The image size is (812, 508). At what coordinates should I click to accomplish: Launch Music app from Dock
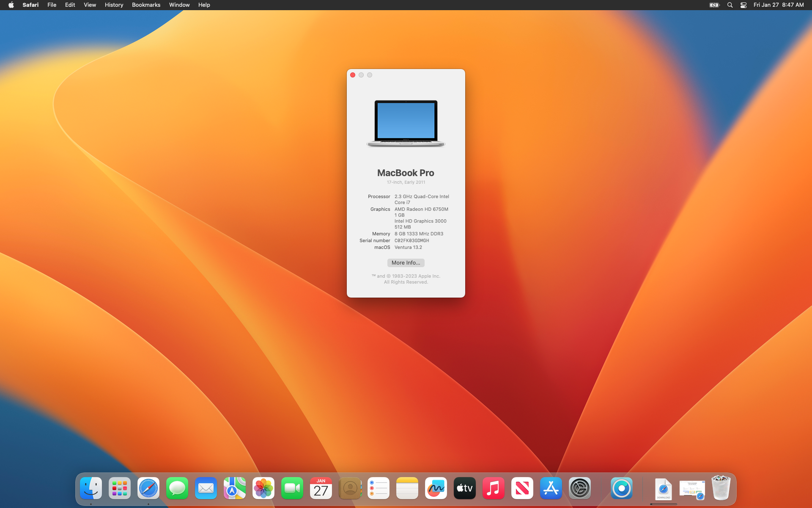494,489
